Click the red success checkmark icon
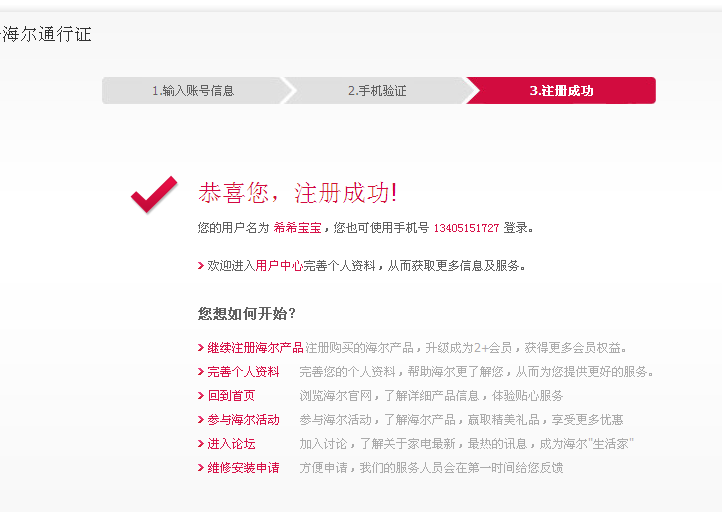Viewport: 722px width, 512px height. (x=154, y=194)
